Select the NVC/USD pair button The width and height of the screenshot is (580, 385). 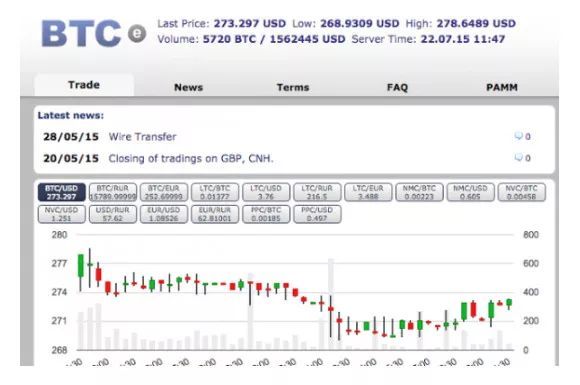point(61,214)
